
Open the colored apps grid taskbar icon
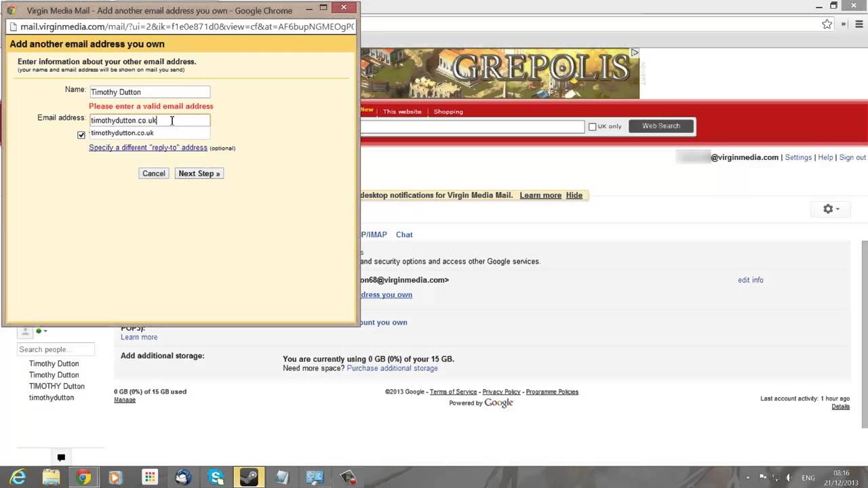pyautogui.click(x=150, y=477)
